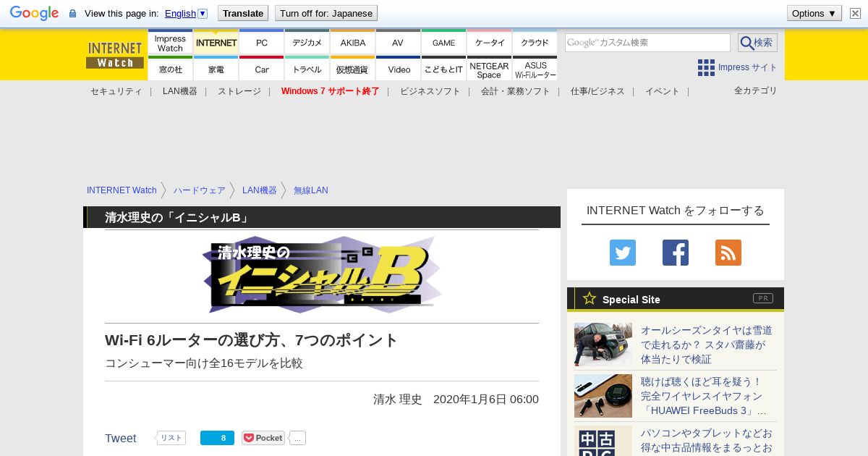
Task: Click the translate bar lock icon
Action: pos(72,13)
